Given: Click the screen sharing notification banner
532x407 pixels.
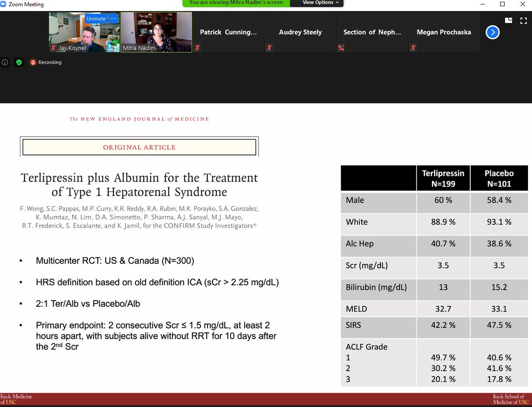Looking at the screenshot, I should [x=236, y=3].
